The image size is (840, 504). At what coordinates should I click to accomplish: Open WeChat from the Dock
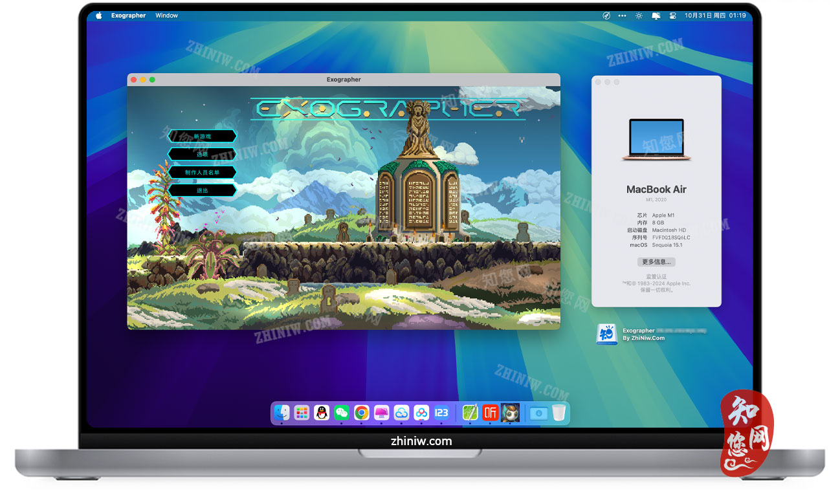(342, 413)
